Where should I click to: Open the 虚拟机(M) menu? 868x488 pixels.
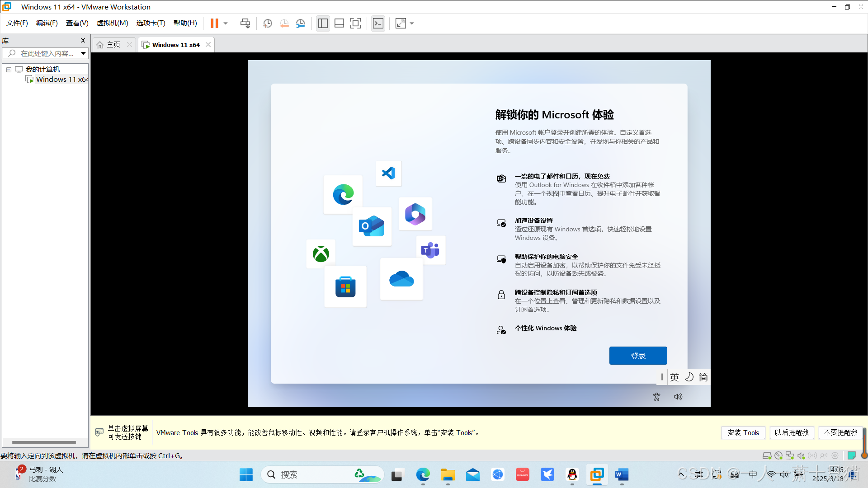[x=112, y=23]
